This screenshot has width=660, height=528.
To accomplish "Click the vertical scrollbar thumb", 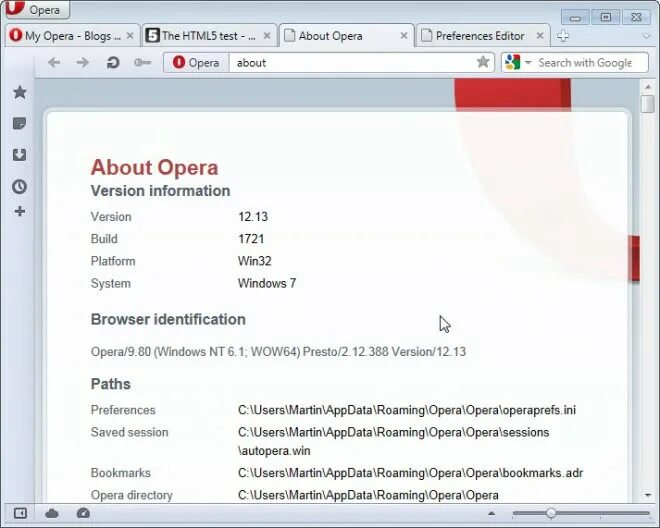I will 648,104.
